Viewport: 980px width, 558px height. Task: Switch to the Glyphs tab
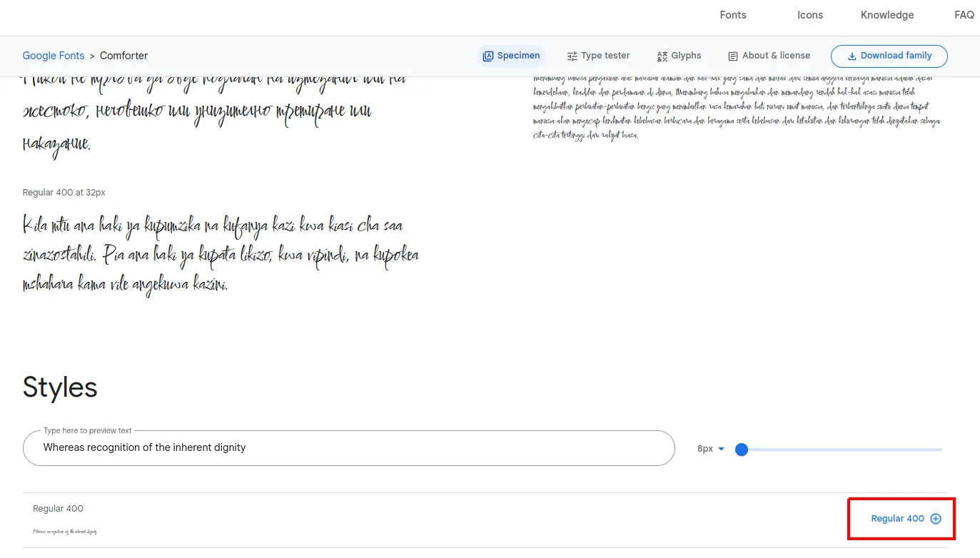tap(679, 56)
